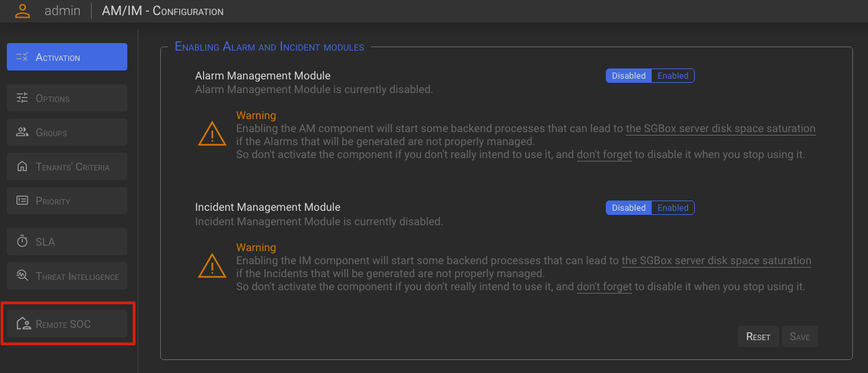Go to the Groups section

tap(67, 133)
